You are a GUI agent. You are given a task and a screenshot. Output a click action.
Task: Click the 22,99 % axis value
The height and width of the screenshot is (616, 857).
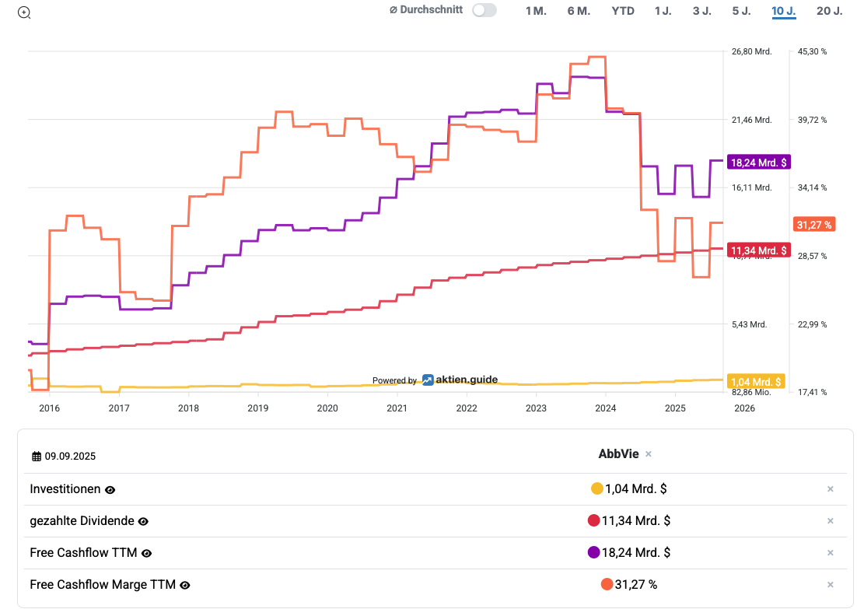click(x=812, y=324)
